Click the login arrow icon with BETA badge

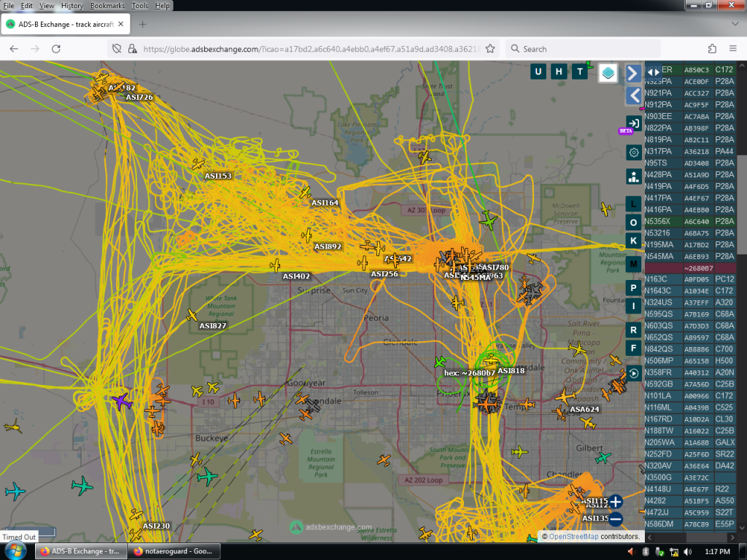pyautogui.click(x=633, y=123)
